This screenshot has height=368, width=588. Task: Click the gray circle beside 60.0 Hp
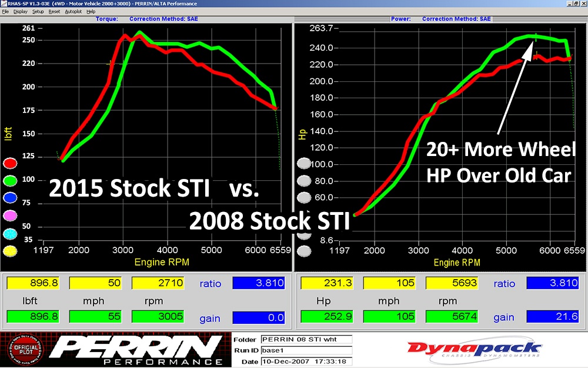point(304,197)
